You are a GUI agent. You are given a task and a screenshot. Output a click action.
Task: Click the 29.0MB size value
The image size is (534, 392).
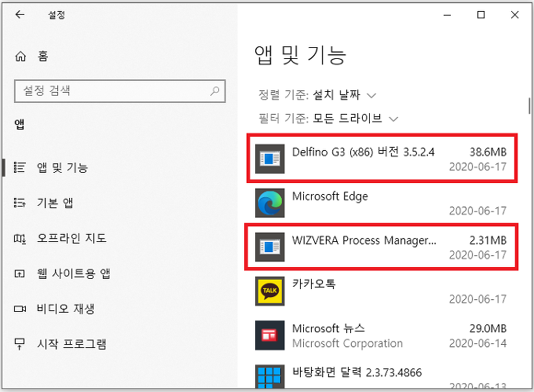(488, 328)
